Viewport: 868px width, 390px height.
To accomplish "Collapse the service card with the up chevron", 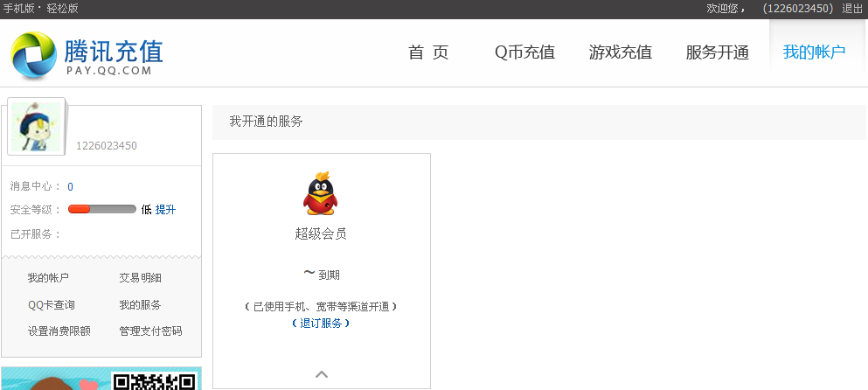I will [x=322, y=374].
